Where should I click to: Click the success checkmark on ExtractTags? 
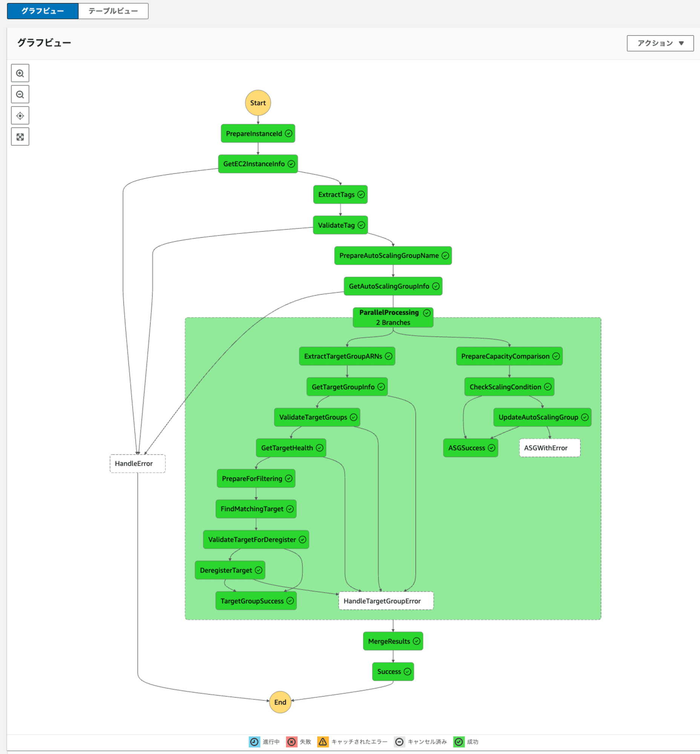pos(361,195)
